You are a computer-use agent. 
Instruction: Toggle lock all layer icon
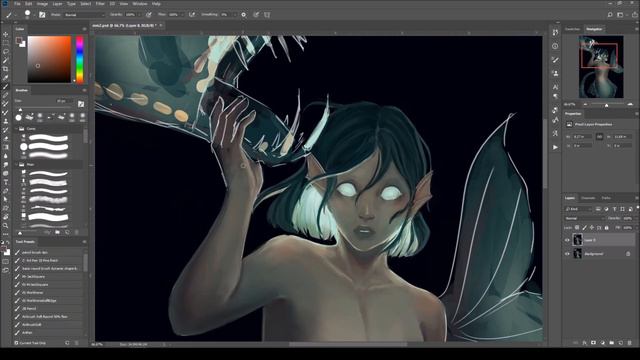[607, 228]
